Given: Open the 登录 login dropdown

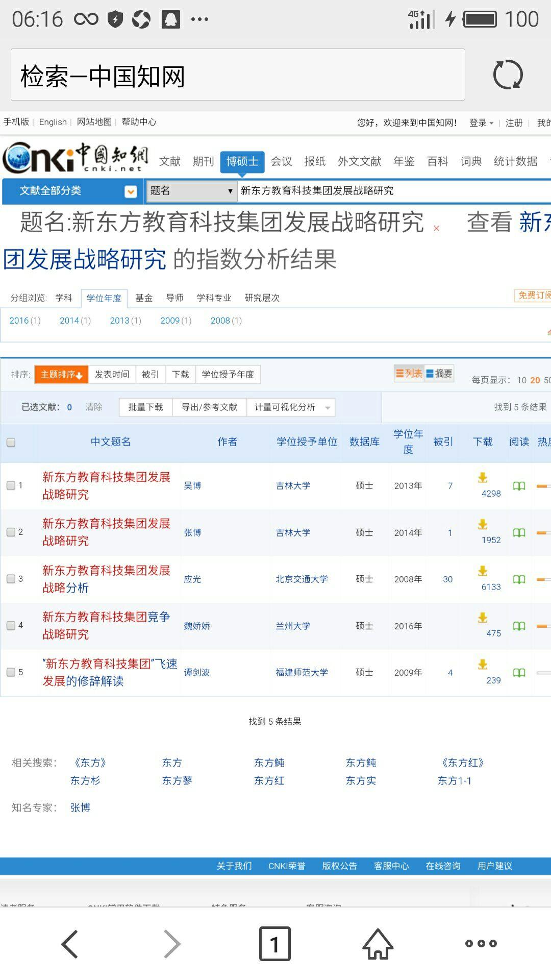Looking at the screenshot, I should pos(481,123).
